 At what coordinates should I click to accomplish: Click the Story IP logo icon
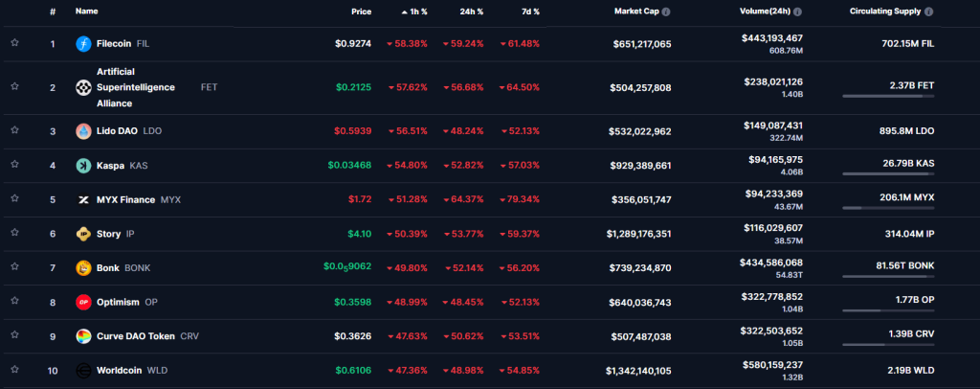click(83, 234)
